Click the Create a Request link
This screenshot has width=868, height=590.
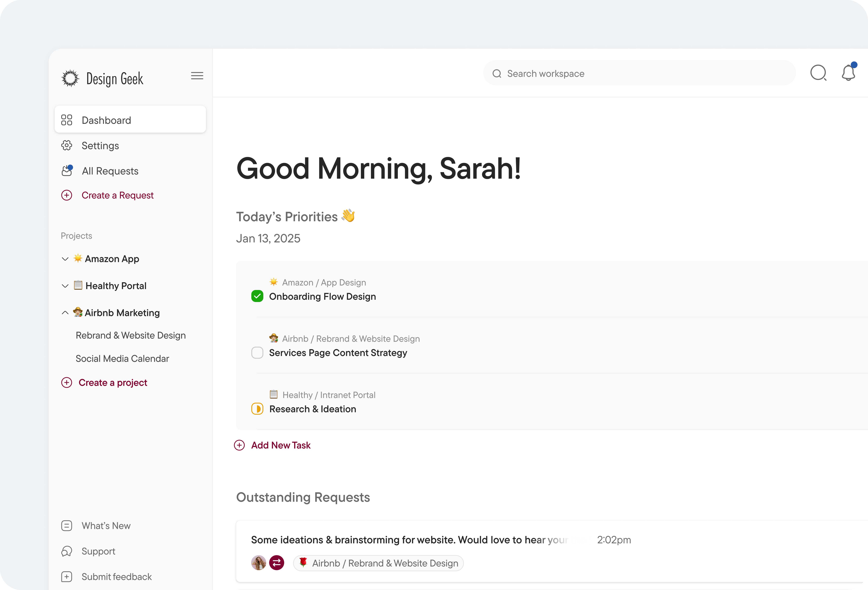(x=118, y=195)
